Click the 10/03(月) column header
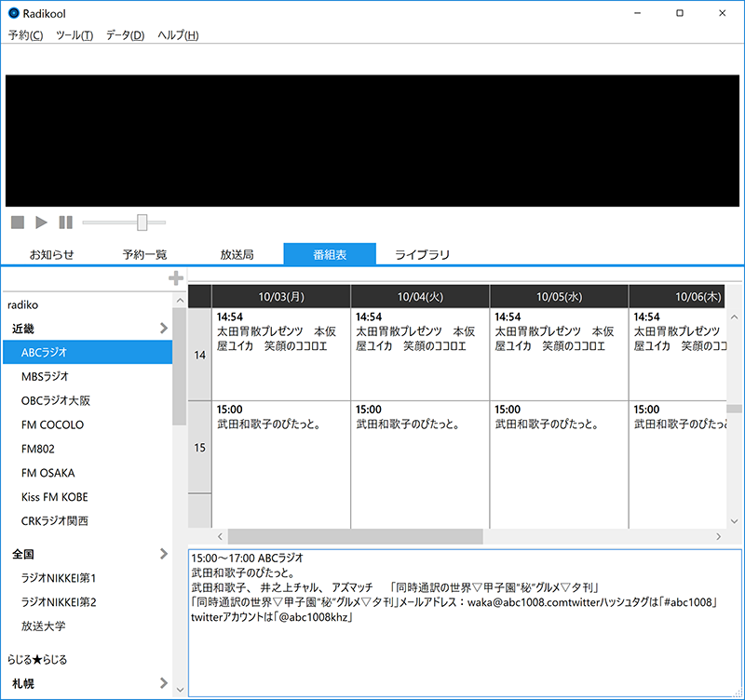Viewport: 745px width, 700px height. click(x=281, y=297)
